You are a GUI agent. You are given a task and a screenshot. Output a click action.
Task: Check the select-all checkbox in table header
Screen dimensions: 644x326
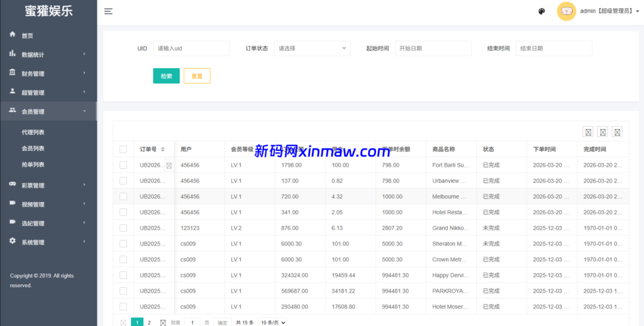(x=123, y=149)
